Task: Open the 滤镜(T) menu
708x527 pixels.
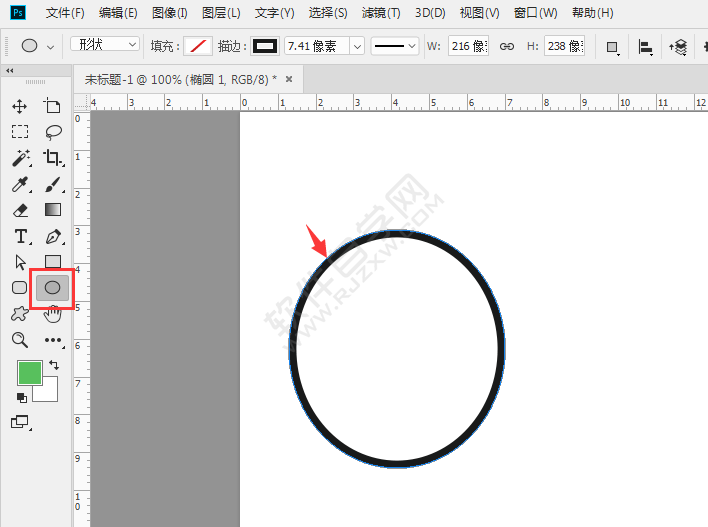Action: coord(381,13)
